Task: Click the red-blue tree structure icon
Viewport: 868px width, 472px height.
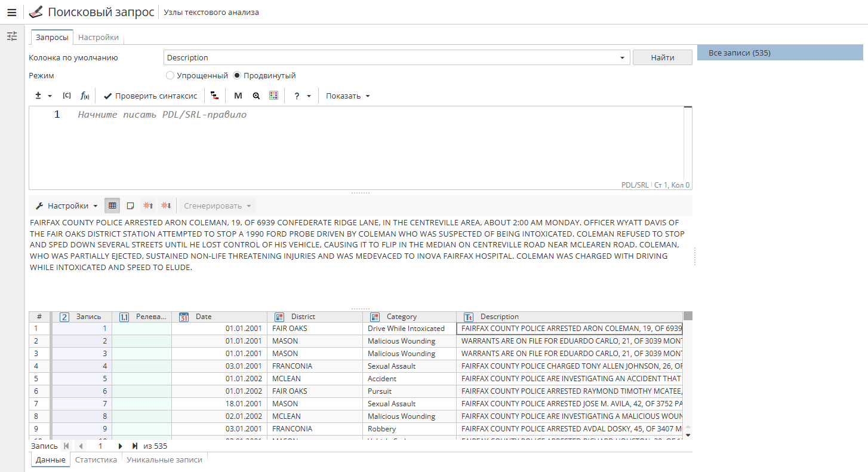Action: pyautogui.click(x=214, y=96)
